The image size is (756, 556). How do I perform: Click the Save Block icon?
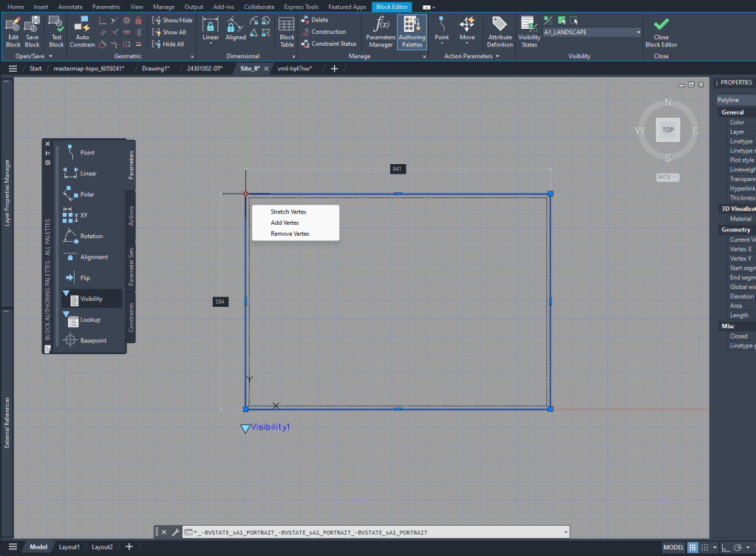(x=32, y=31)
